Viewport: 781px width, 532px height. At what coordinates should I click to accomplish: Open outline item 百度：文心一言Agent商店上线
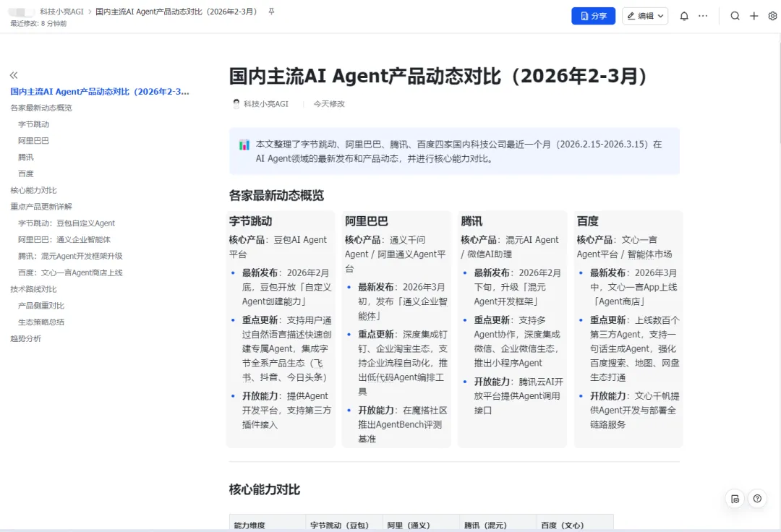(70, 273)
